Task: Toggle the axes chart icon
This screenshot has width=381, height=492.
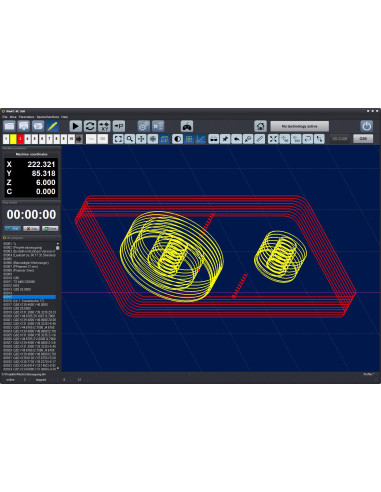Action: 201,139
